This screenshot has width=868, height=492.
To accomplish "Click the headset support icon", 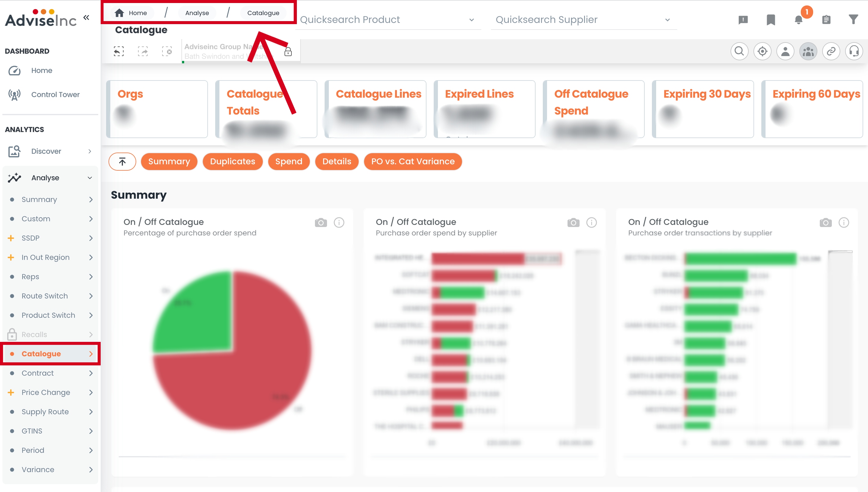I will 854,51.
